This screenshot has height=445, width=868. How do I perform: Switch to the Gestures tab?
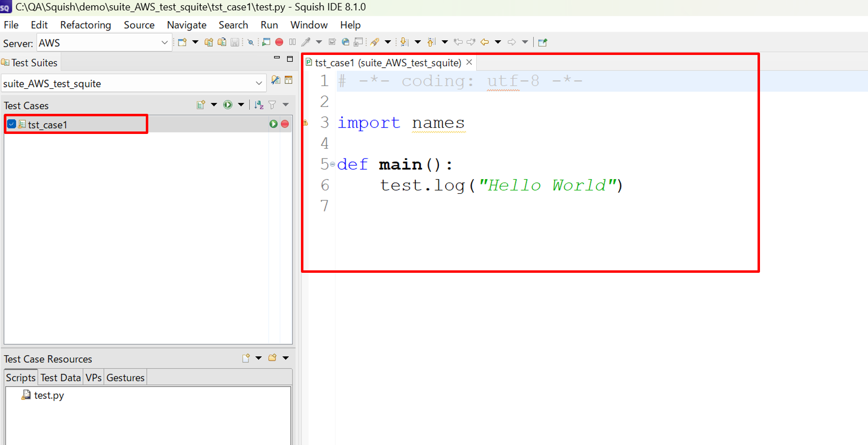[125, 377]
